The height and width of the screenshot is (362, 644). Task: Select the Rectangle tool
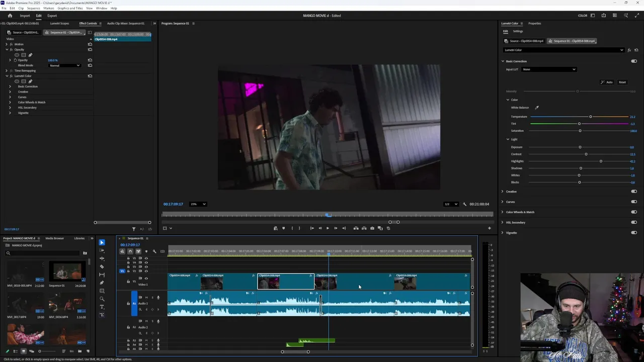[102, 291]
